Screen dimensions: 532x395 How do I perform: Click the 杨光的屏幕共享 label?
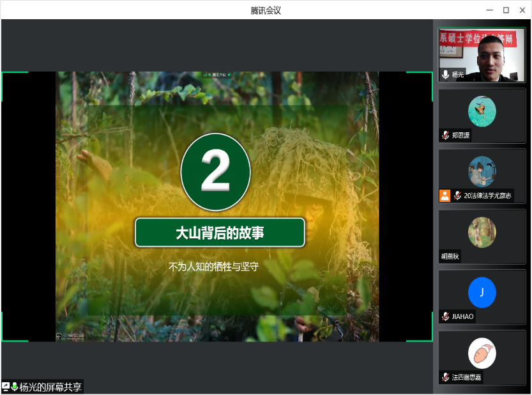tap(50, 387)
